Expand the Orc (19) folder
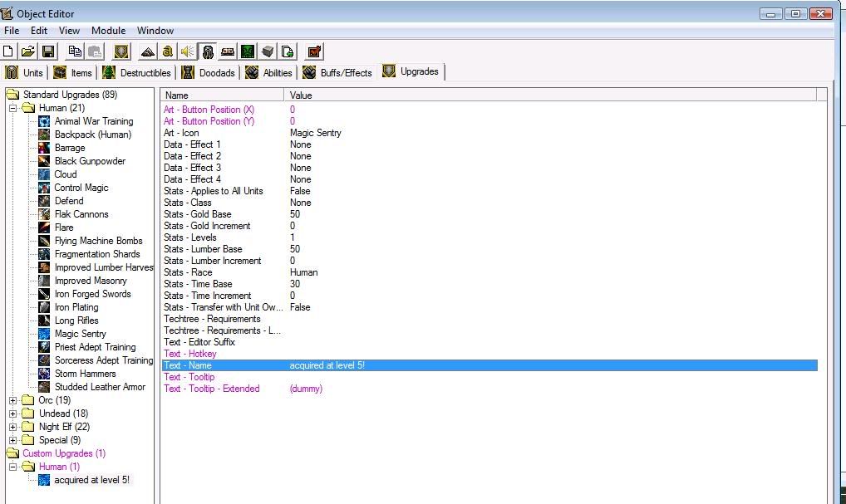The image size is (846, 504). point(13,400)
